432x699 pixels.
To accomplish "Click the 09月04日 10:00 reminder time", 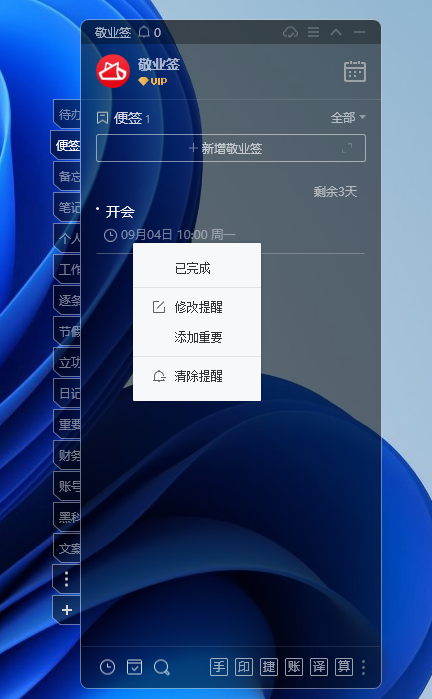I will coord(178,235).
